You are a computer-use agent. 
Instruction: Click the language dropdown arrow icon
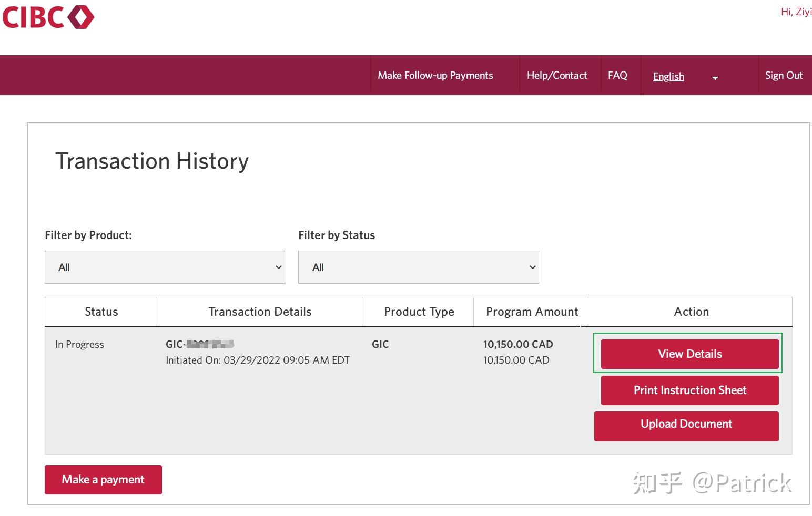(715, 78)
